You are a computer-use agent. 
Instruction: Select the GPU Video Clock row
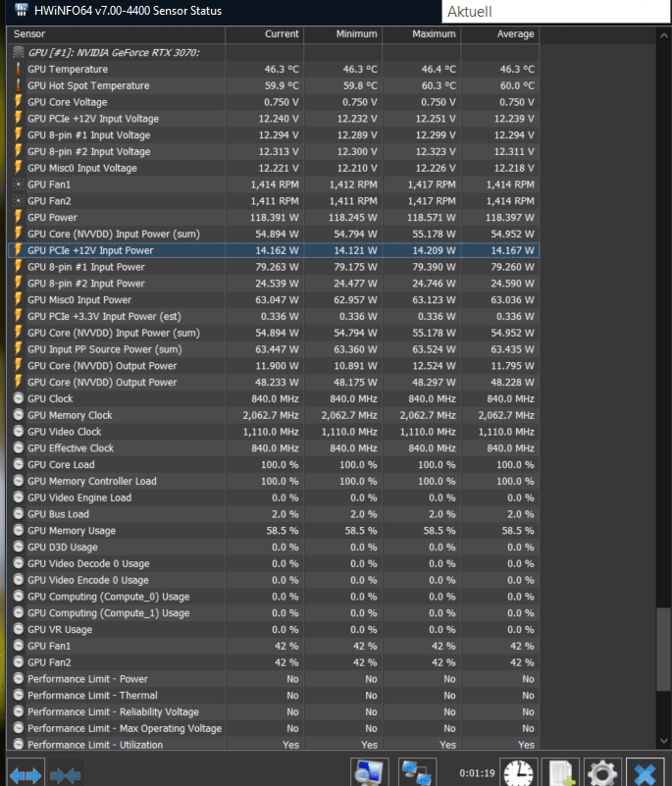(274, 432)
